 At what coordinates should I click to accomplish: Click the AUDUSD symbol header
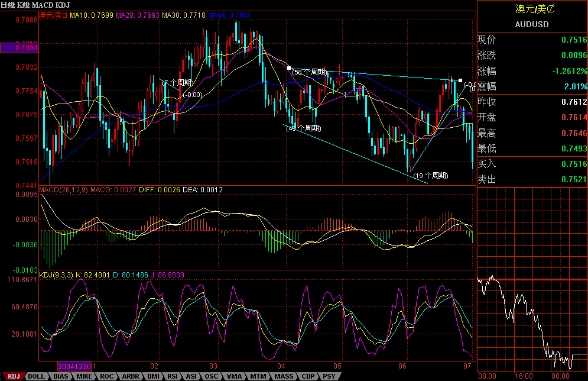(x=532, y=25)
